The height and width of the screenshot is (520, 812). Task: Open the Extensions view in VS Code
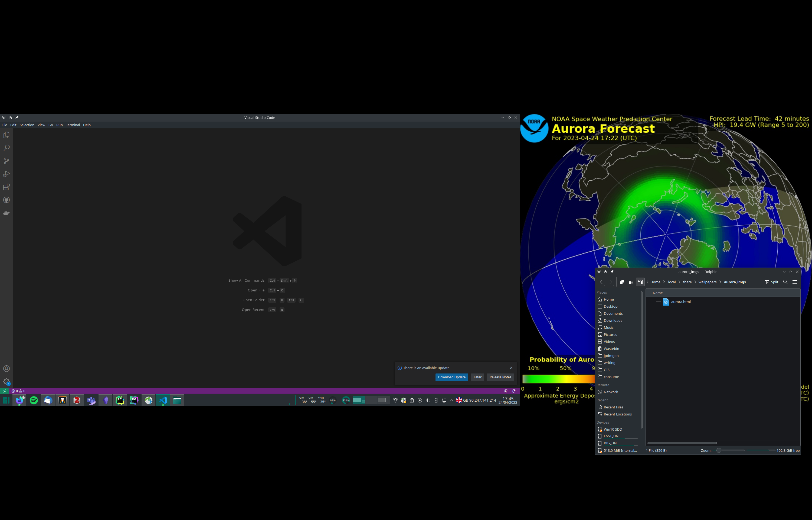(6, 187)
